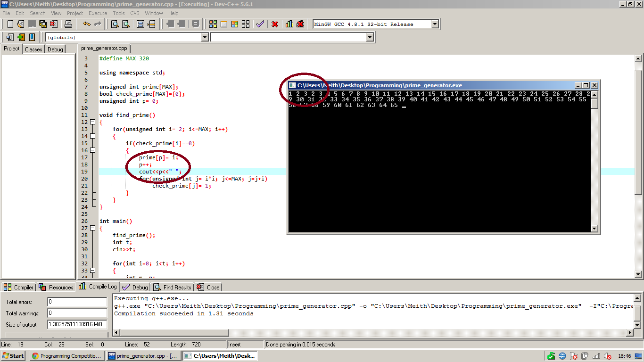Click the Find magnifier icon
The image size is (644, 362).
coord(115,24)
